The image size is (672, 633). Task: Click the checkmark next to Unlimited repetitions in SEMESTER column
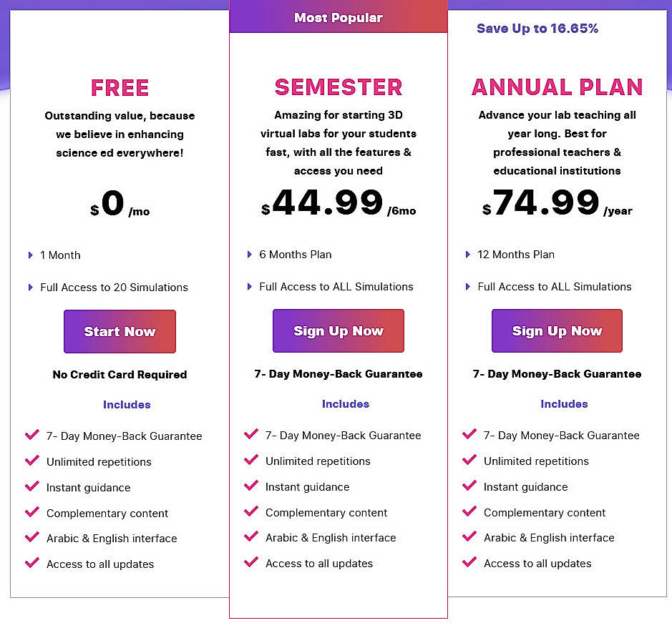pos(251,461)
